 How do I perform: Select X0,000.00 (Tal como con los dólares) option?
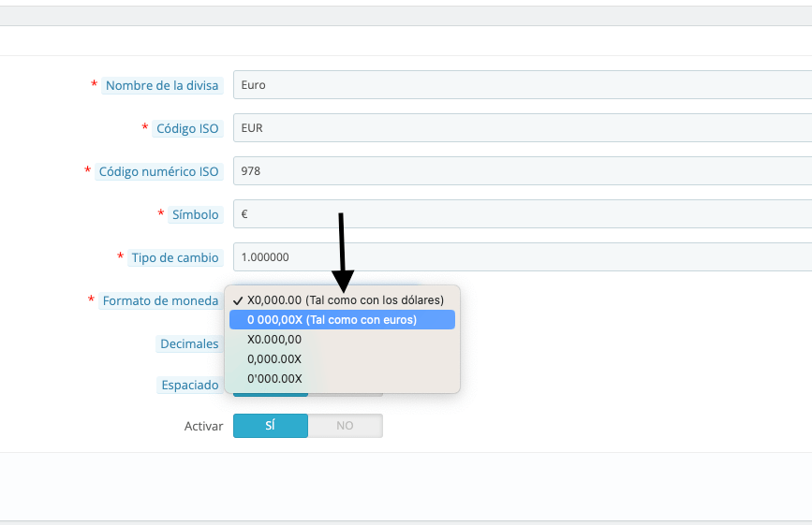pos(342,300)
